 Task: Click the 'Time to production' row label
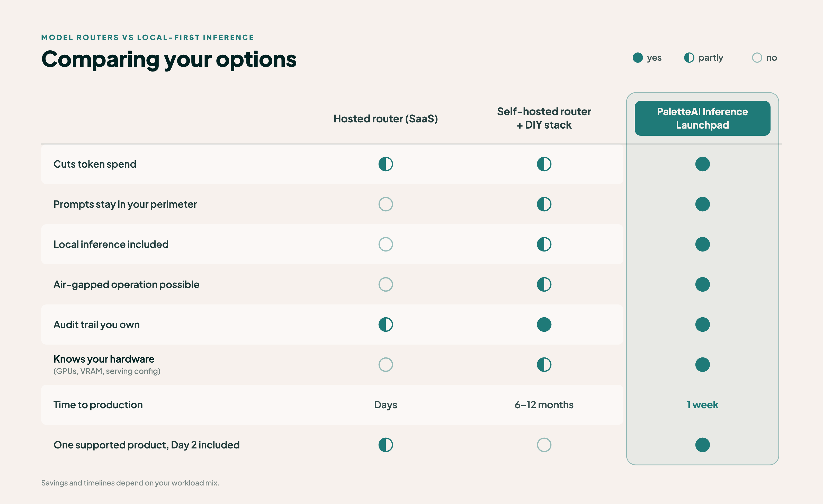click(x=98, y=405)
